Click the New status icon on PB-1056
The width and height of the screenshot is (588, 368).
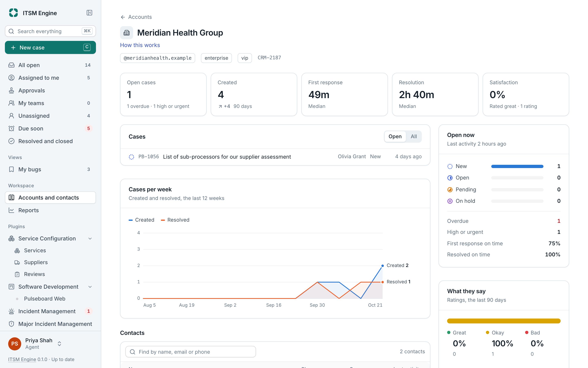(x=131, y=157)
